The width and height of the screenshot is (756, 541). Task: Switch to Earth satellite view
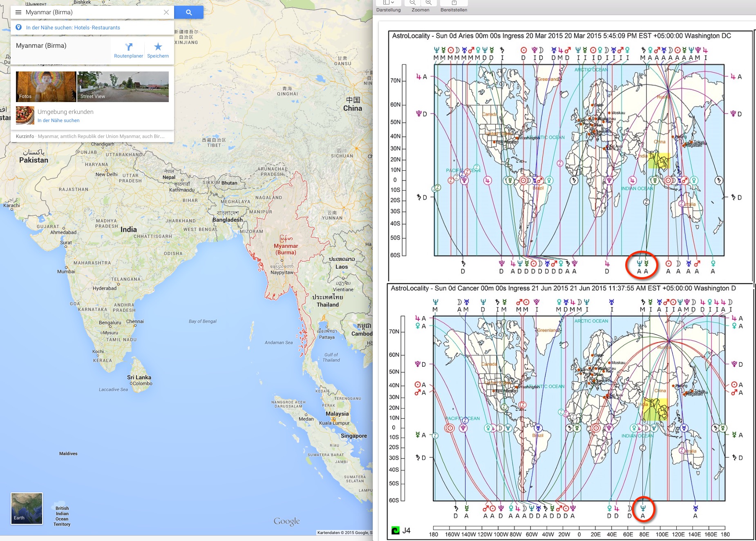27,508
